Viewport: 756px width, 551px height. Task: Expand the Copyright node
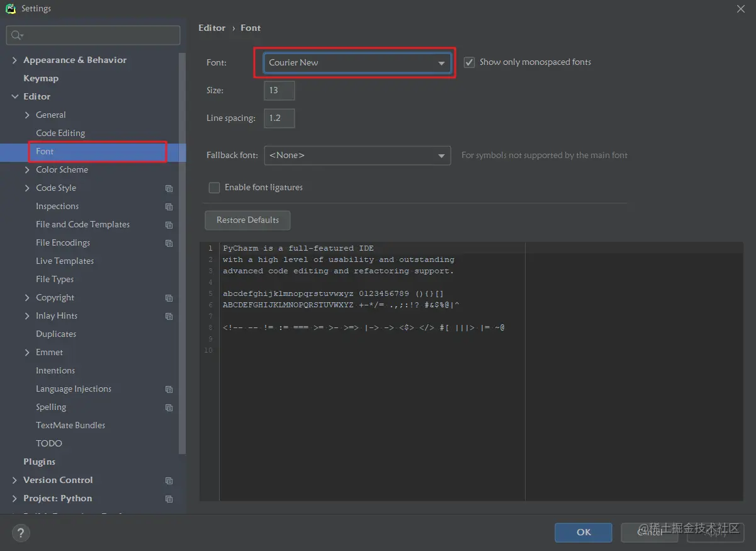pyautogui.click(x=27, y=298)
